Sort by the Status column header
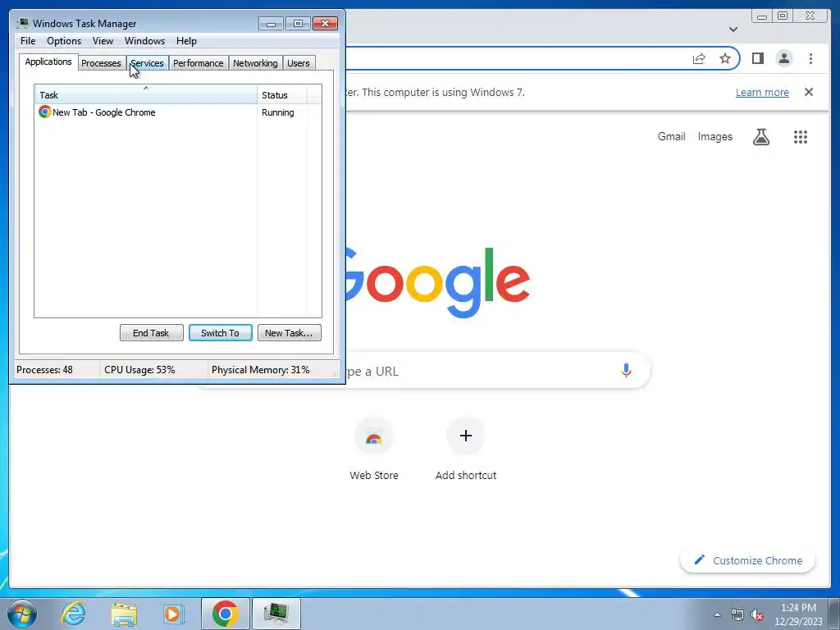The width and height of the screenshot is (840, 630). pyautogui.click(x=282, y=95)
